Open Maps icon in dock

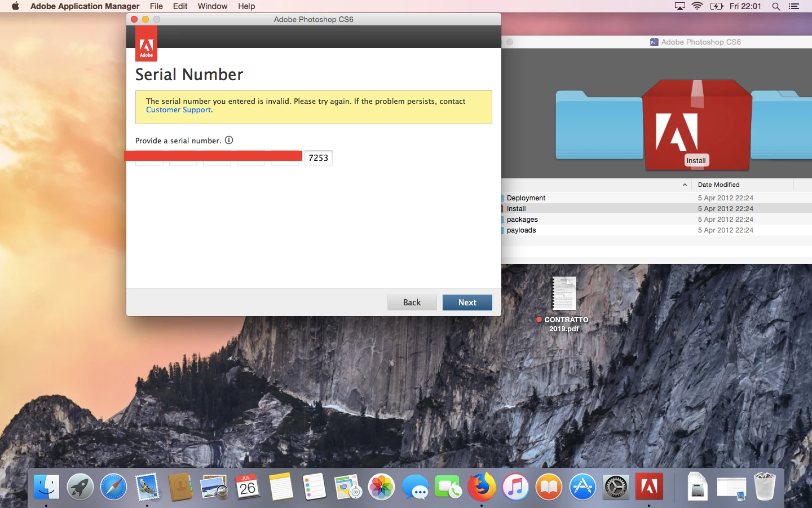pos(348,487)
